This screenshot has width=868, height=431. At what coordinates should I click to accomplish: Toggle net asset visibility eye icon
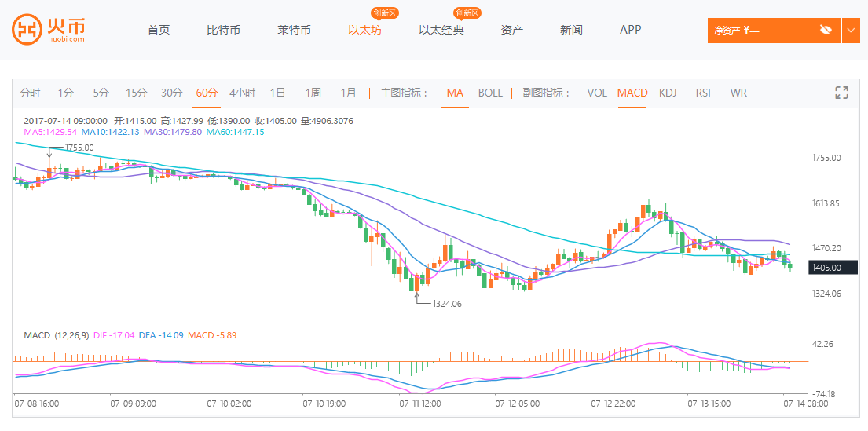tap(825, 30)
